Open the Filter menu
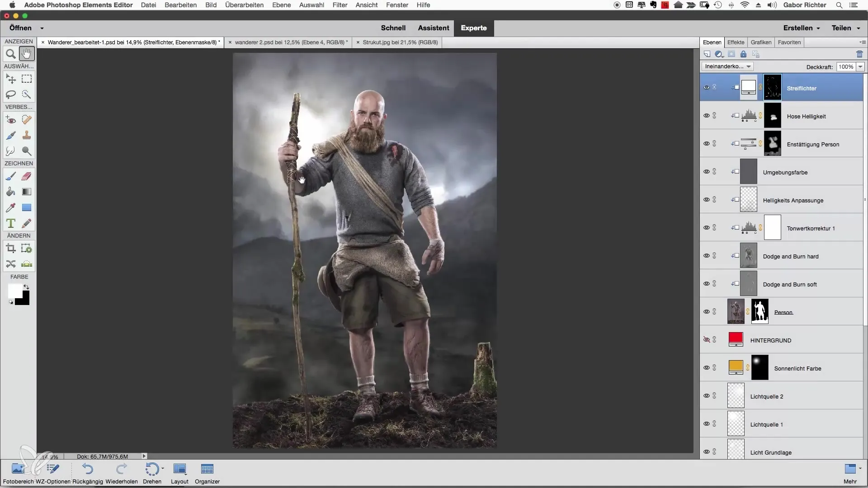The image size is (868, 488). tap(340, 5)
